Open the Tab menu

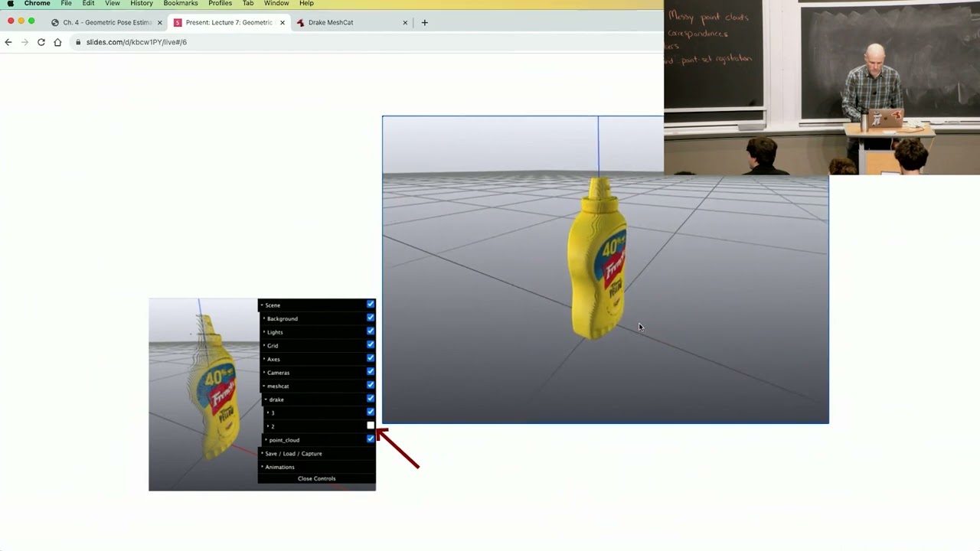pos(248,3)
